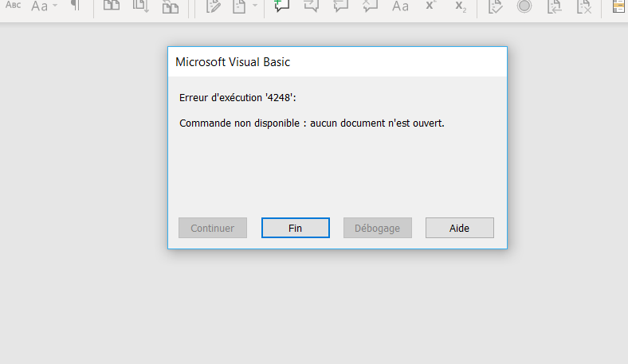628x364 pixels.
Task: Click the Fin button in the error dialog
Action: coord(296,228)
